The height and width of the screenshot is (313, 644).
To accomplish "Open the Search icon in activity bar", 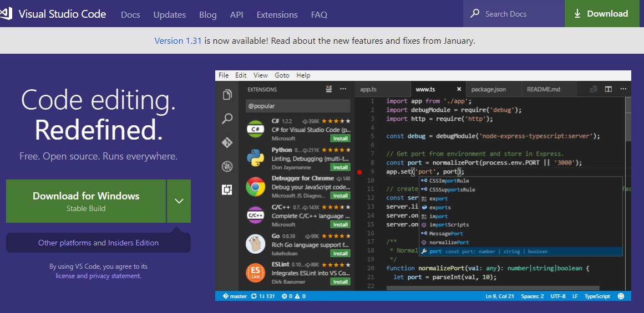I will (x=227, y=119).
